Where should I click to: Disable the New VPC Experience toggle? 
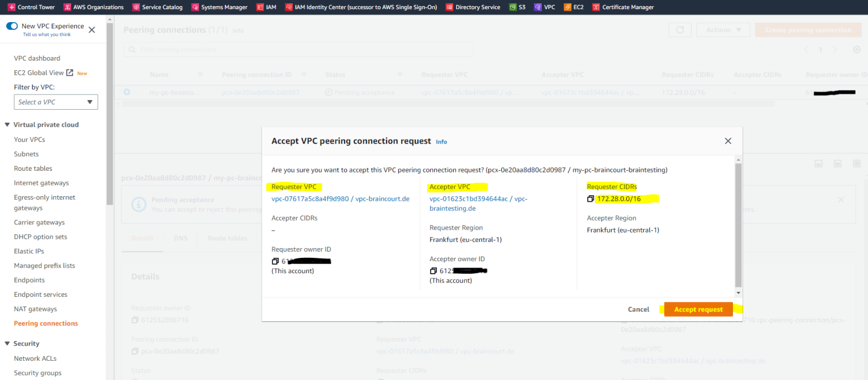coord(12,25)
